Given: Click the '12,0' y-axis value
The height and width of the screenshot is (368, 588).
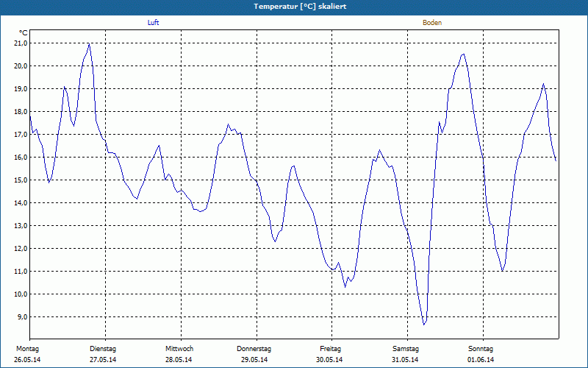Looking at the screenshot, I should click(x=21, y=249).
